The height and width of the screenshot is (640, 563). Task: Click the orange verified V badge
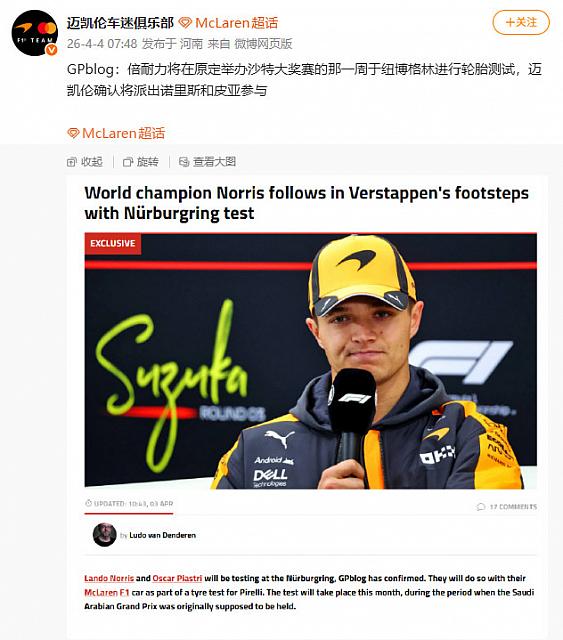[x=51, y=50]
